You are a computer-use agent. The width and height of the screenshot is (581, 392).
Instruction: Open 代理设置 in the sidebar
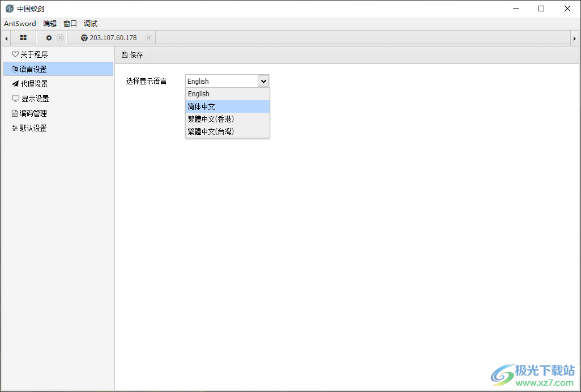(x=58, y=84)
